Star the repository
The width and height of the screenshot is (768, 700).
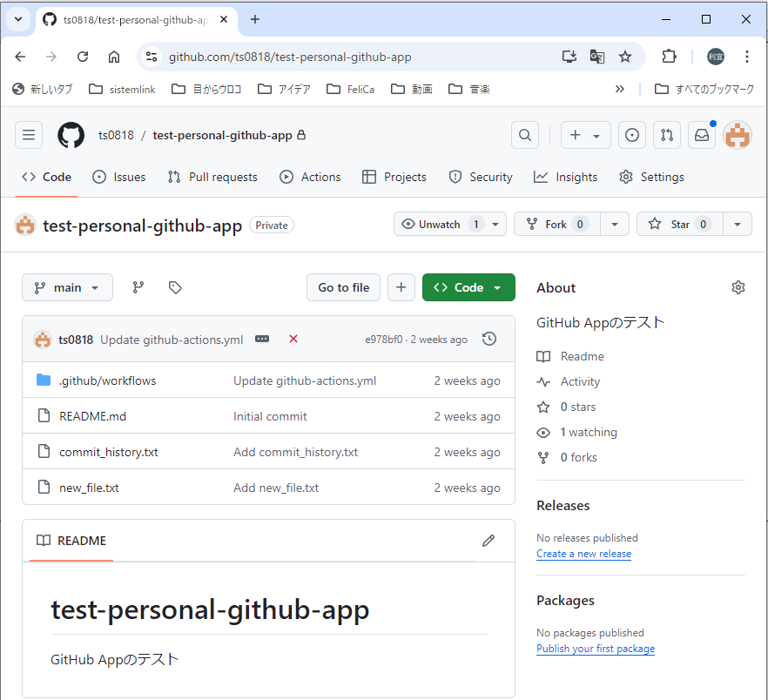(x=680, y=225)
